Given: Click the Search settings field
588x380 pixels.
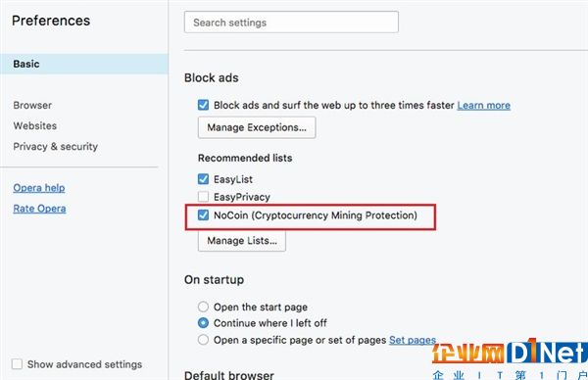Looking at the screenshot, I should point(291,23).
